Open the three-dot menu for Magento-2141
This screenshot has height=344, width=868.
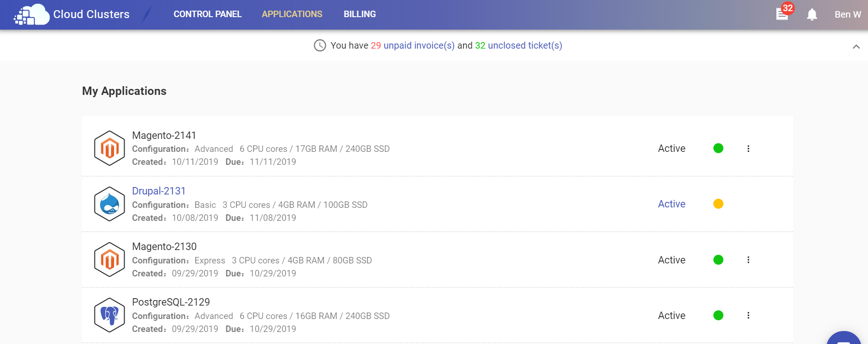pos(748,149)
